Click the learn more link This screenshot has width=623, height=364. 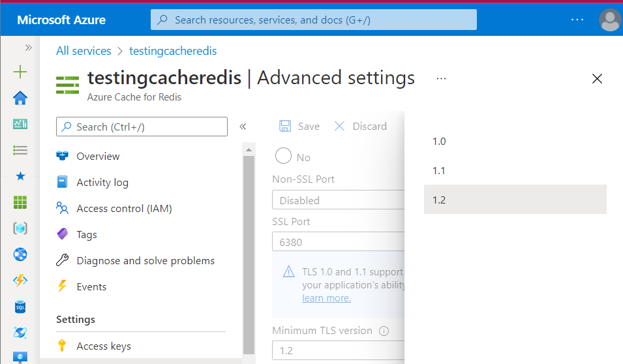coord(326,298)
